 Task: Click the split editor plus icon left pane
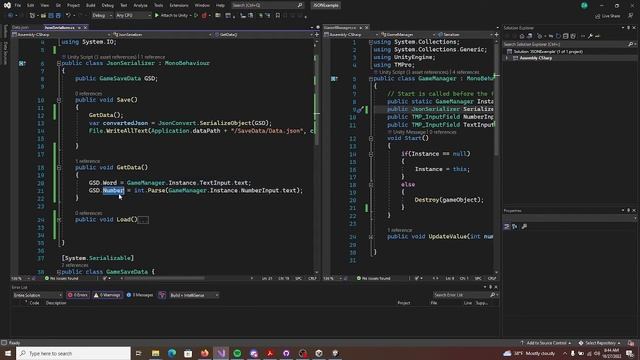[317, 35]
